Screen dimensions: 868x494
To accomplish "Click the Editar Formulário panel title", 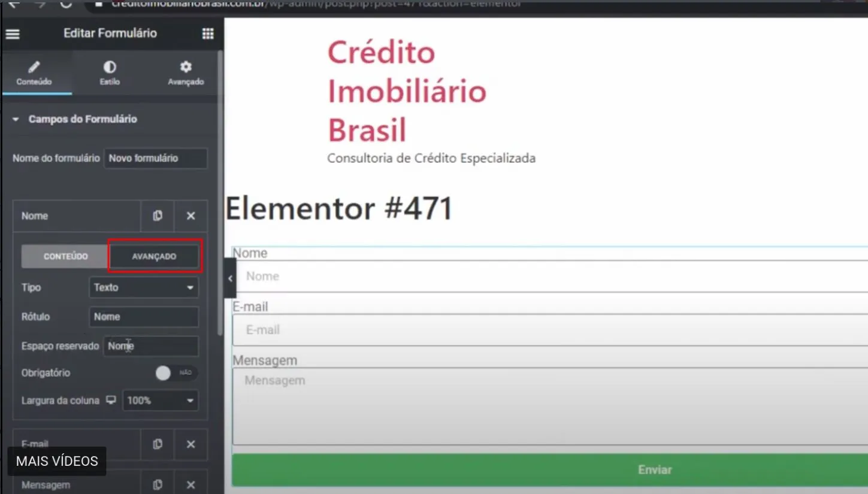I will (110, 34).
